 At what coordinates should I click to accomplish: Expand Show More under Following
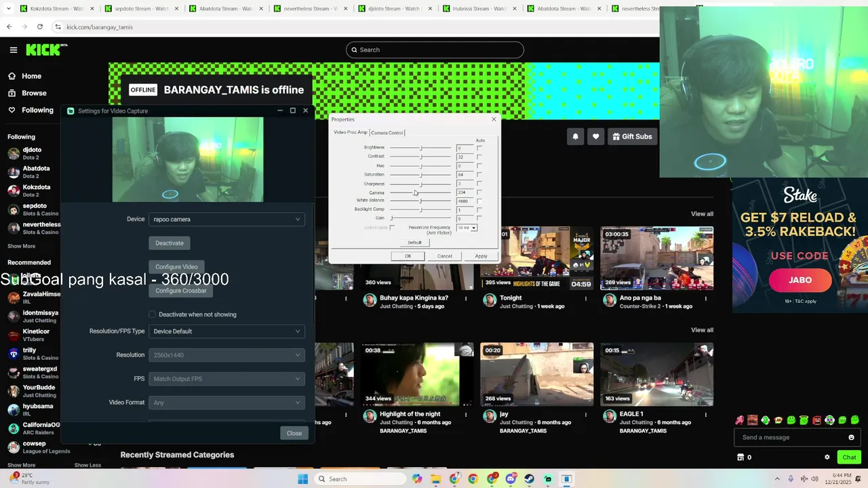click(x=21, y=246)
